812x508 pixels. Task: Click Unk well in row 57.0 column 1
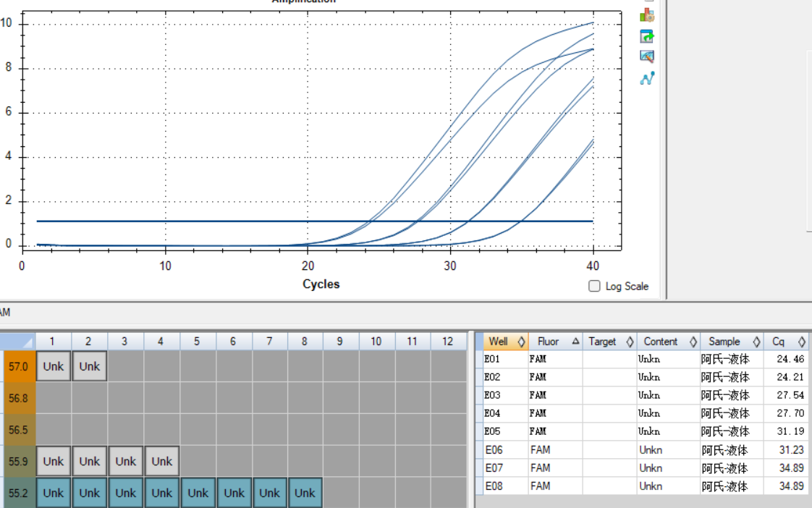coord(54,366)
